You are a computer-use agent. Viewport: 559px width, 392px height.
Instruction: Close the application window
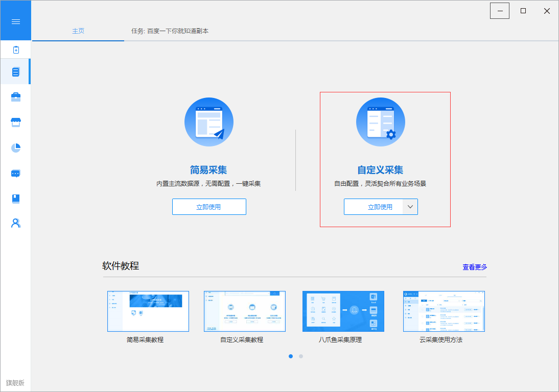click(x=547, y=11)
